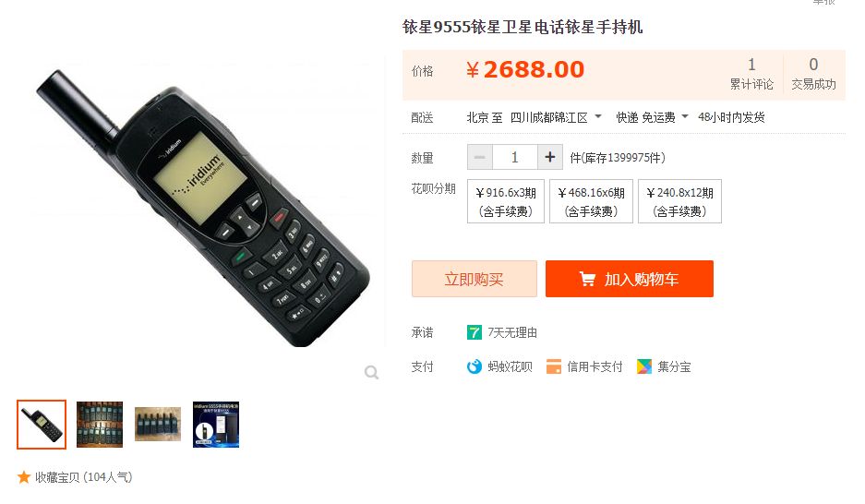This screenshot has width=865, height=504.
Task: Click the orange star favorite icon
Action: point(24,477)
